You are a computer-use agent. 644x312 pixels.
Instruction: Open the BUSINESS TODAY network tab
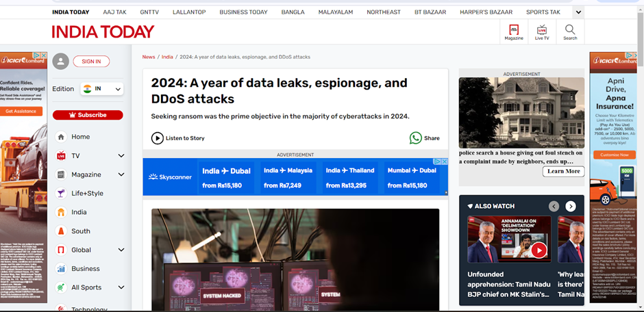click(243, 12)
